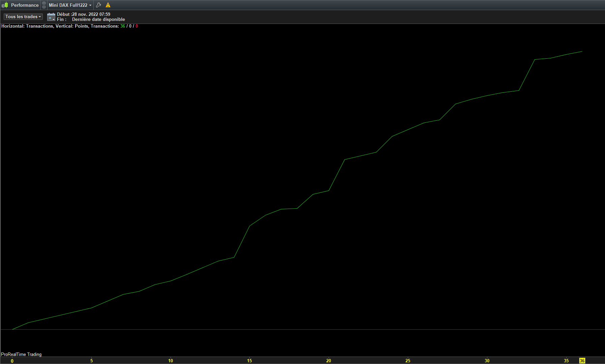
Task: Click the 5 label on x-axis
Action: pyautogui.click(x=91, y=361)
